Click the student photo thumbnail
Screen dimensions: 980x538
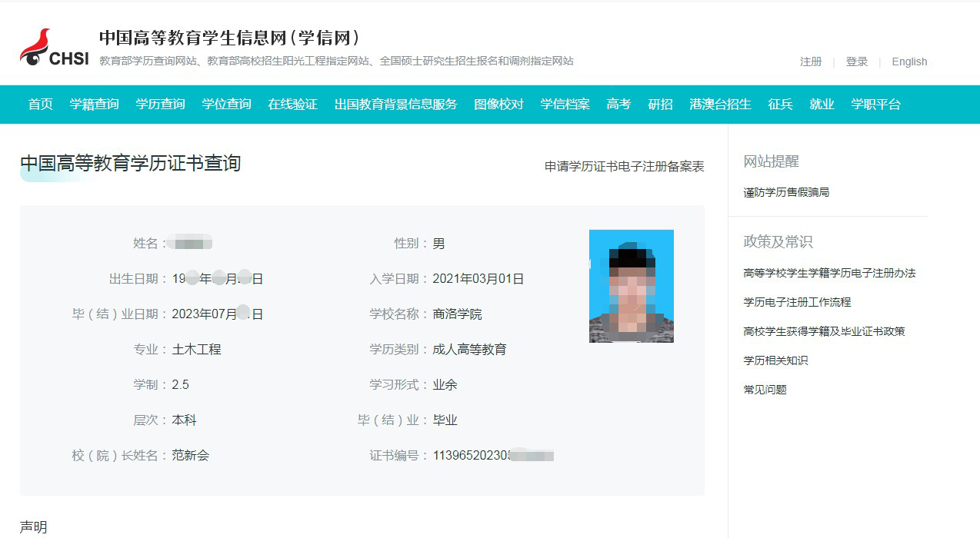(631, 286)
